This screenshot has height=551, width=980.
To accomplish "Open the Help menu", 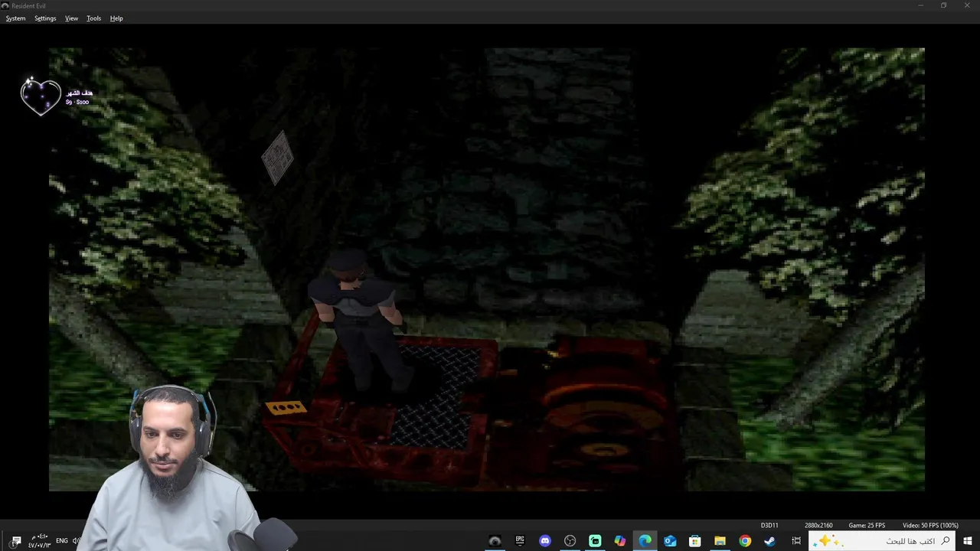I will coord(116,18).
